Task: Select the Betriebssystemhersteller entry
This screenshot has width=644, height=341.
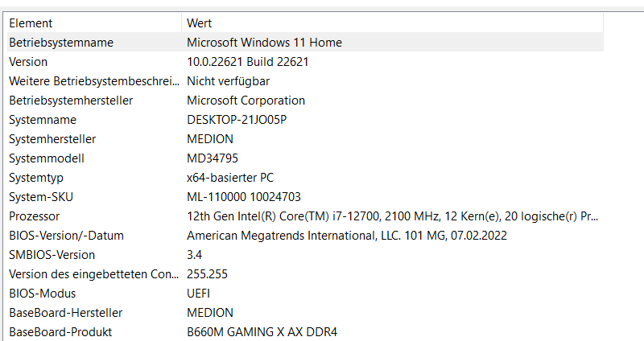Action: coord(71,101)
